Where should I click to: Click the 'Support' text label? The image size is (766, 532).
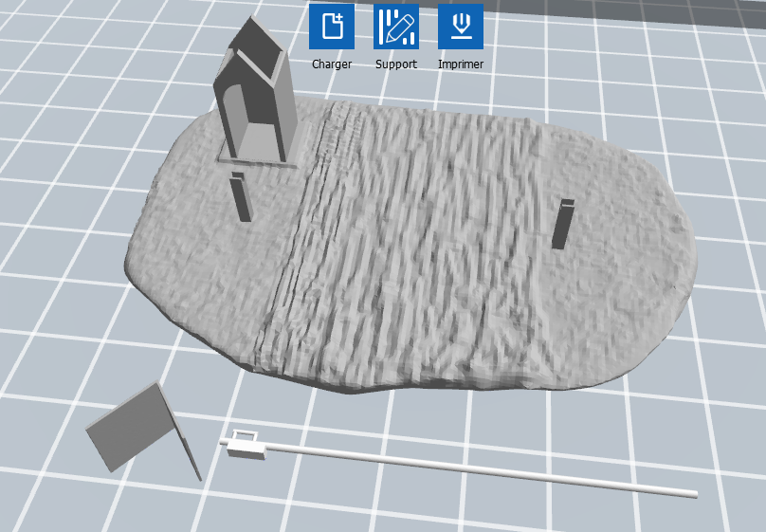396,64
